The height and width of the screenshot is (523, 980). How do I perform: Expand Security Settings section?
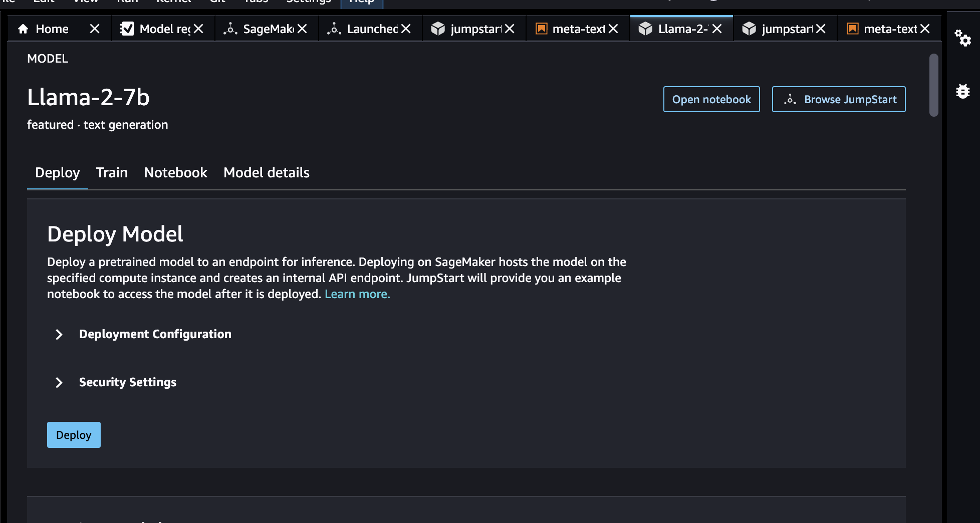coord(59,382)
